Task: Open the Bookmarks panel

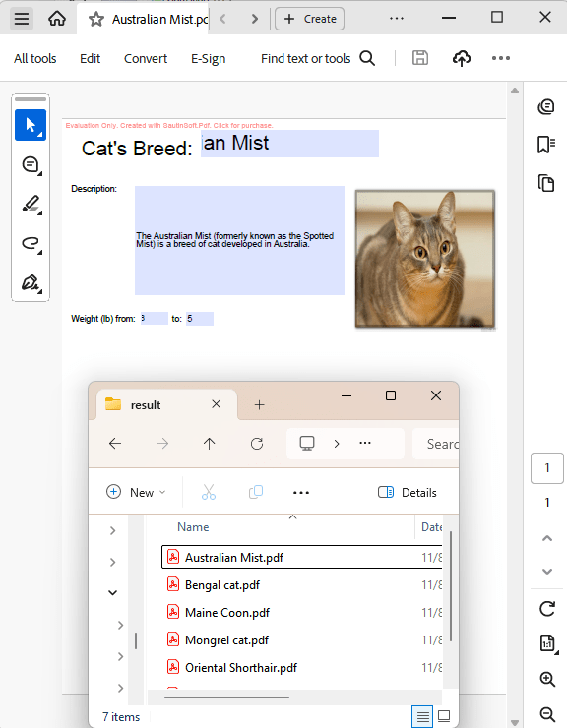Action: point(546,145)
